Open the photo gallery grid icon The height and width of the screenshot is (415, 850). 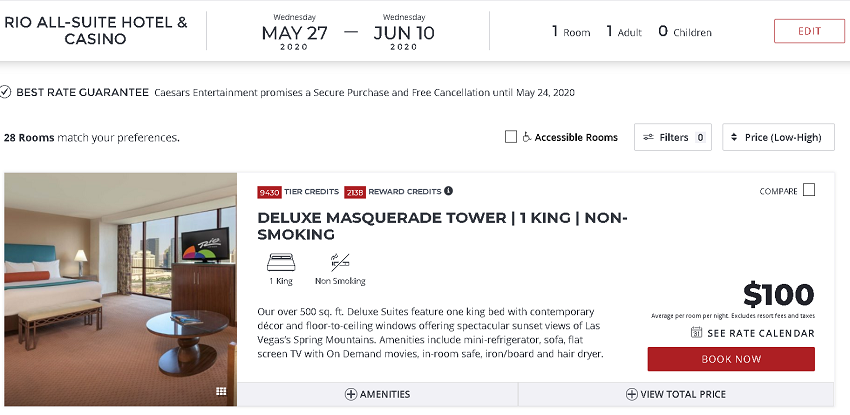pos(221,391)
